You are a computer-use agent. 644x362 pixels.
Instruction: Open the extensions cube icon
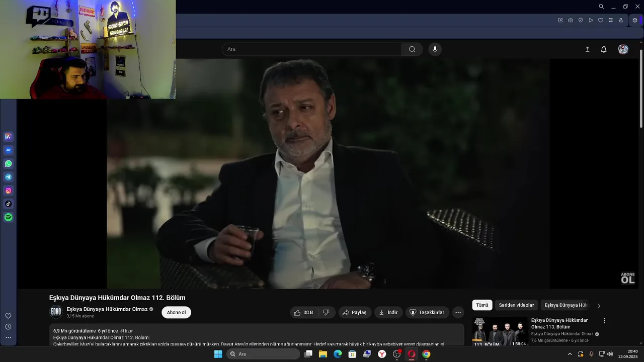click(635, 20)
